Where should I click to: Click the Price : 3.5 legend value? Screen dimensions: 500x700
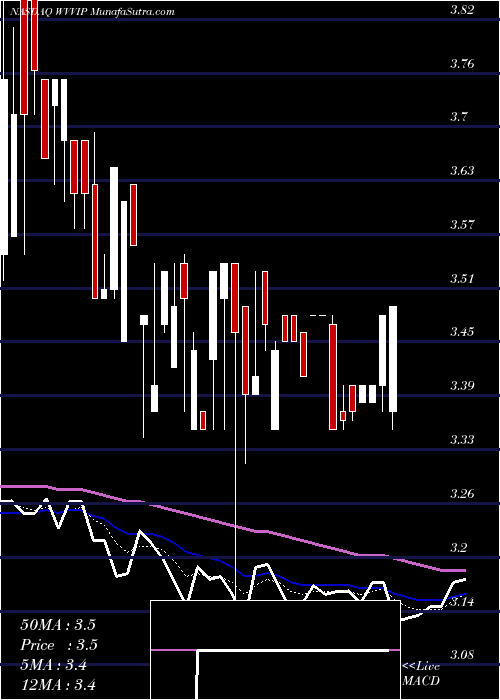pyautogui.click(x=59, y=645)
